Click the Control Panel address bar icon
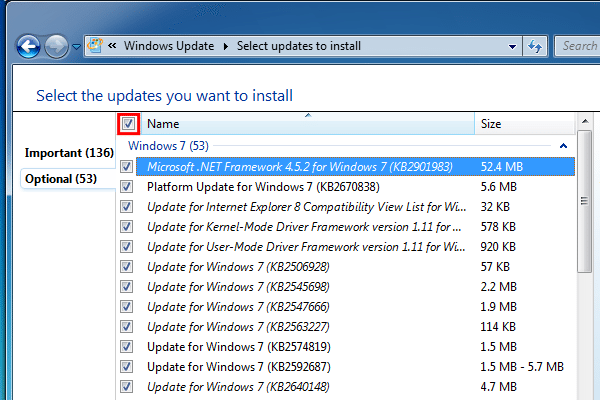This screenshot has width=600, height=400. 97,46
